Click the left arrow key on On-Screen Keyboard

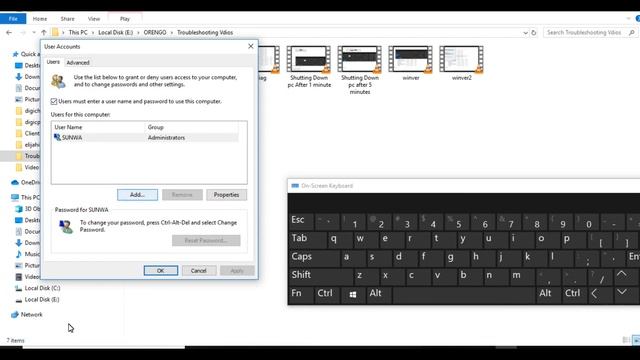coord(599,294)
